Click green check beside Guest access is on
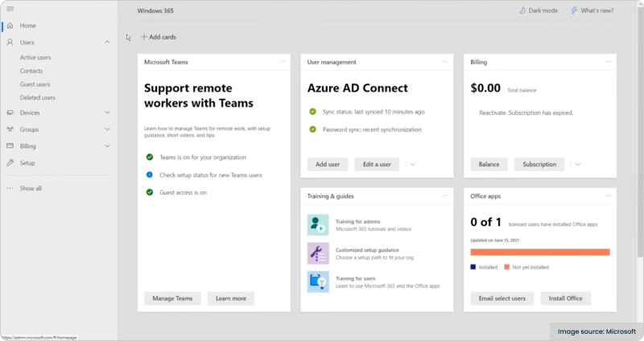The width and height of the screenshot is (644, 341). pyautogui.click(x=150, y=192)
